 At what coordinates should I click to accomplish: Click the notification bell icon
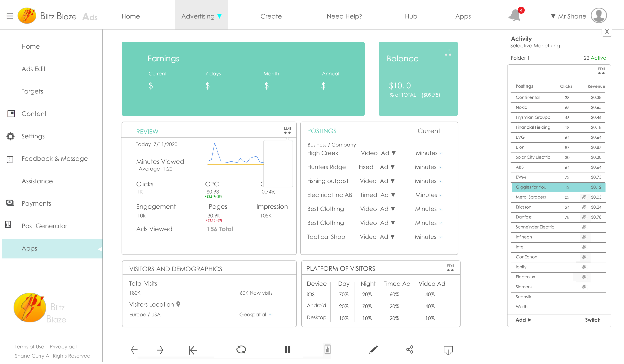pyautogui.click(x=515, y=16)
